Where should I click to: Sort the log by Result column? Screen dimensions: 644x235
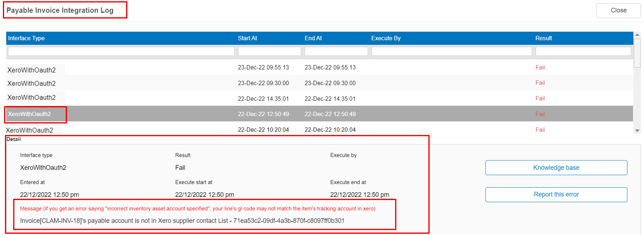[x=543, y=38]
